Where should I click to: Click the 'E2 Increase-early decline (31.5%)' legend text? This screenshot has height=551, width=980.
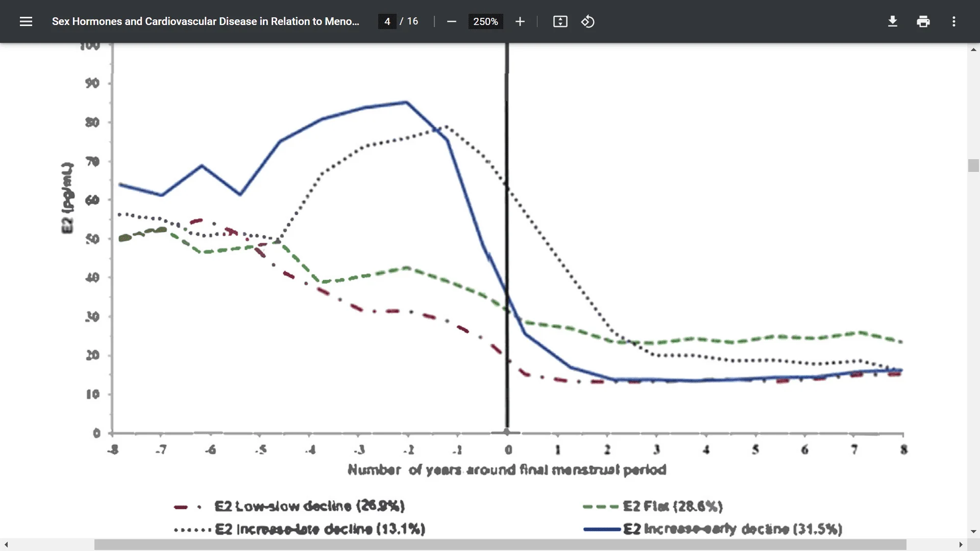click(x=732, y=529)
